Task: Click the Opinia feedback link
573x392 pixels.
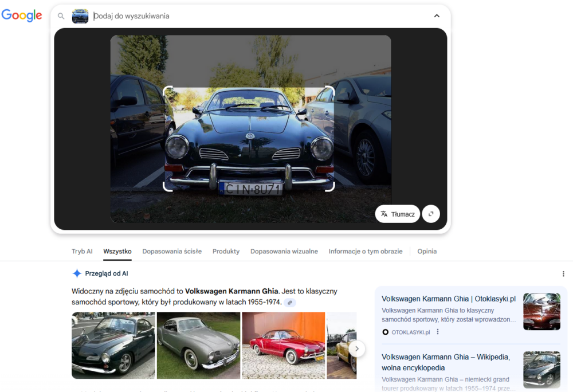Action: (427, 252)
